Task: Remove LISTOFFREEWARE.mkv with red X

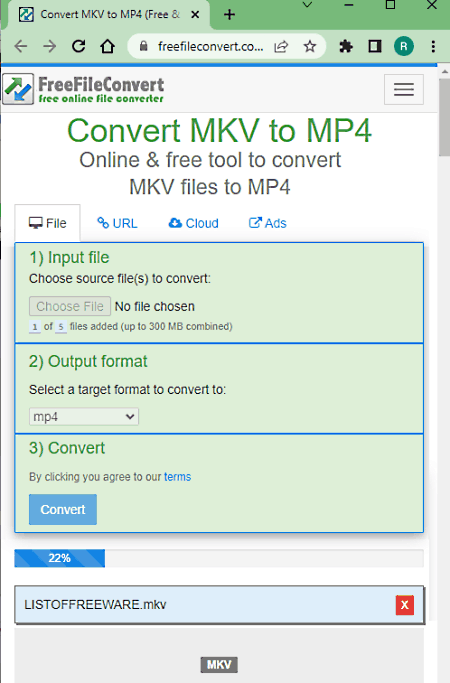Action: tap(405, 605)
